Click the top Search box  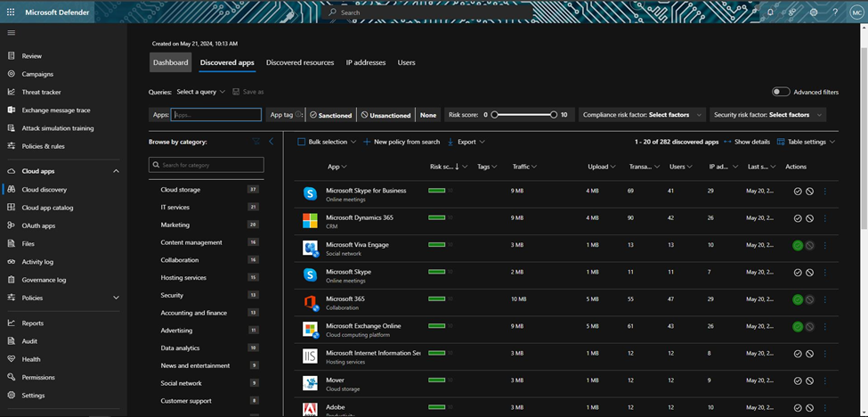tap(427, 12)
